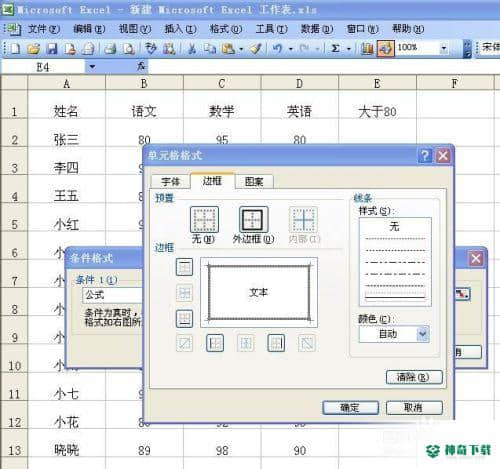
Task: Toggle the top border button
Action: tap(184, 267)
